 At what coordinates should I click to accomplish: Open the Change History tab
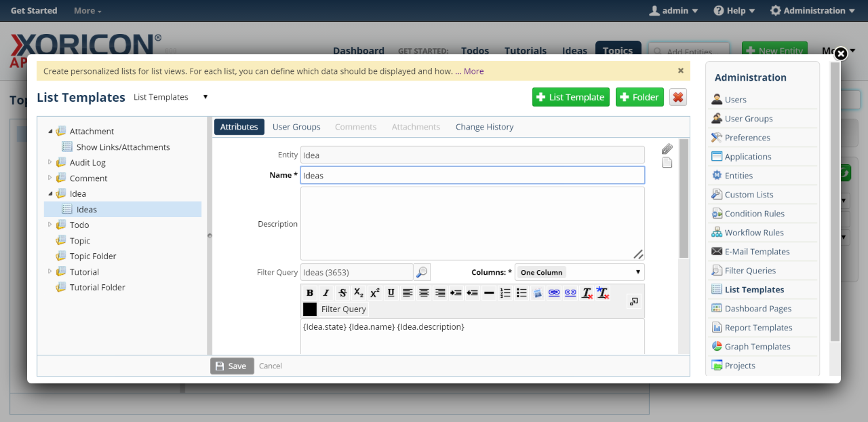[x=484, y=127]
